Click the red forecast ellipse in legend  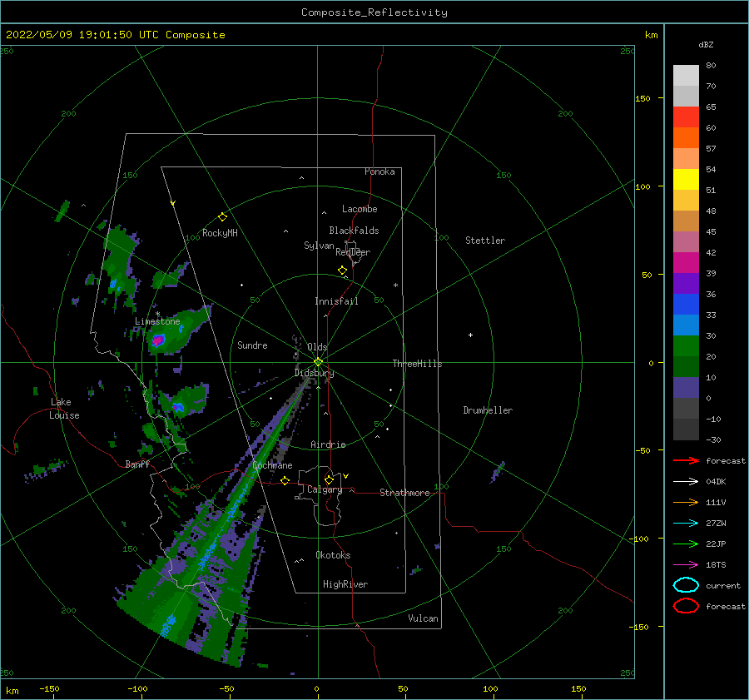point(686,606)
